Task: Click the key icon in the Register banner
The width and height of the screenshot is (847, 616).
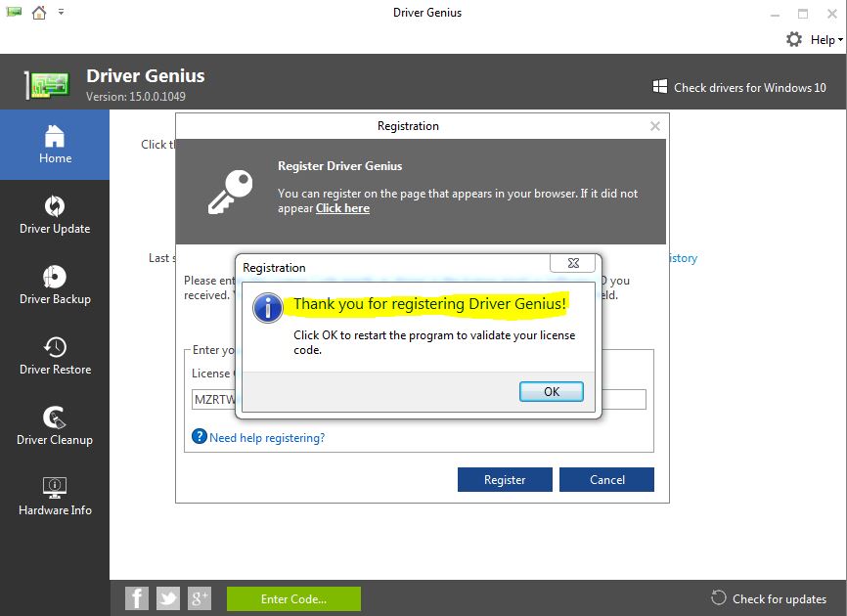Action: point(231,192)
